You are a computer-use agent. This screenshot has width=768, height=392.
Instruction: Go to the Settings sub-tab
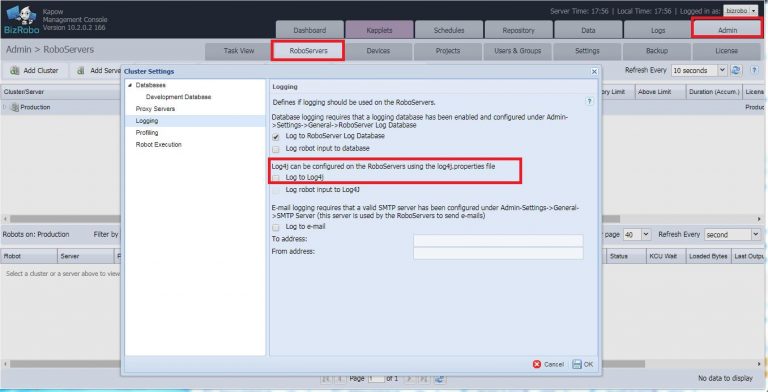point(587,51)
